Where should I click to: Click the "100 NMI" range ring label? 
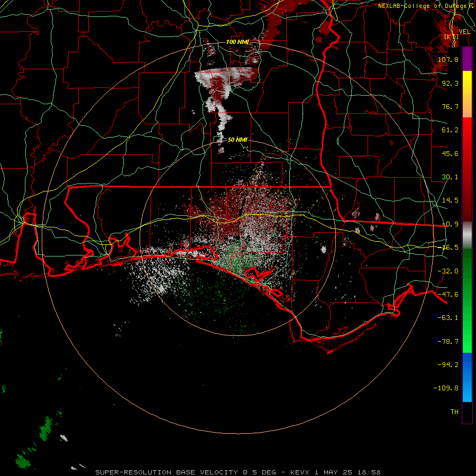click(x=237, y=42)
